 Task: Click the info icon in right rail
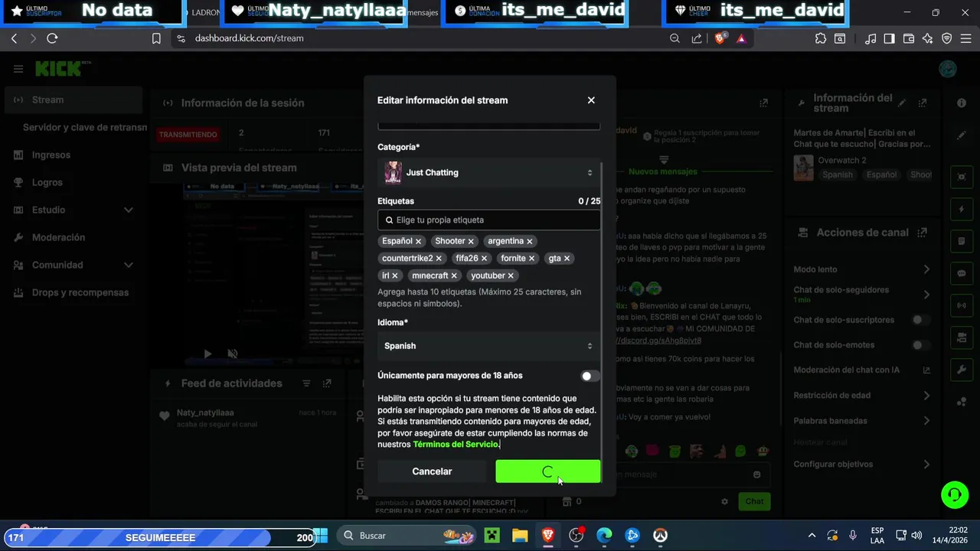click(962, 103)
